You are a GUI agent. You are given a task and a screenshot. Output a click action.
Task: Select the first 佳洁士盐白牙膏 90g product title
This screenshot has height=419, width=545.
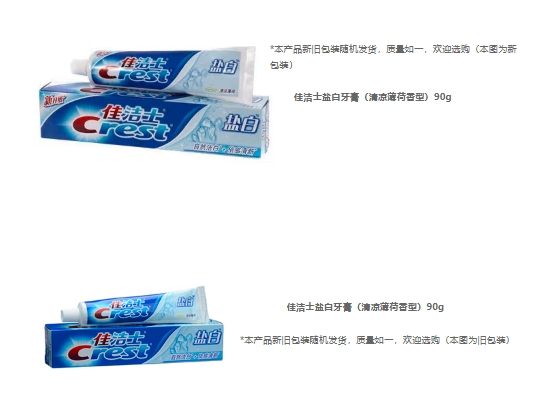[372, 97]
